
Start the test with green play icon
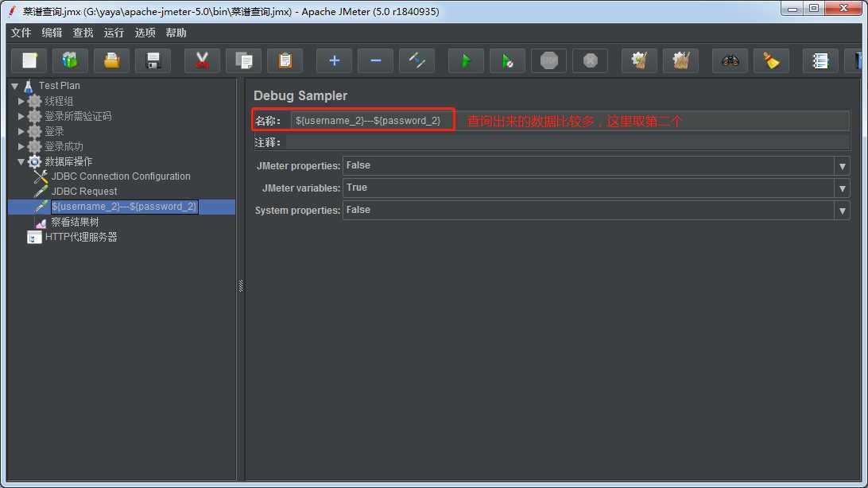coord(466,60)
